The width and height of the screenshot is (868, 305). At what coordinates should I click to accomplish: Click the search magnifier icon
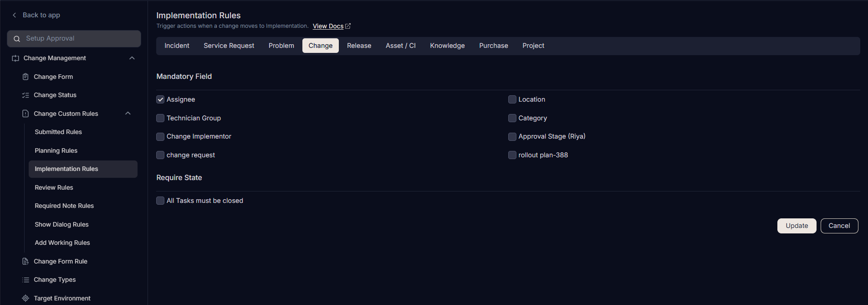pyautogui.click(x=17, y=39)
